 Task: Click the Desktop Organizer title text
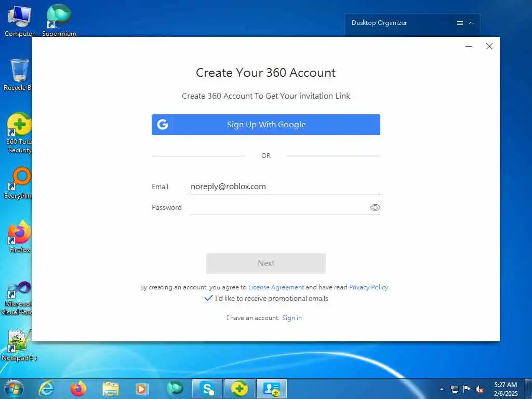point(379,23)
